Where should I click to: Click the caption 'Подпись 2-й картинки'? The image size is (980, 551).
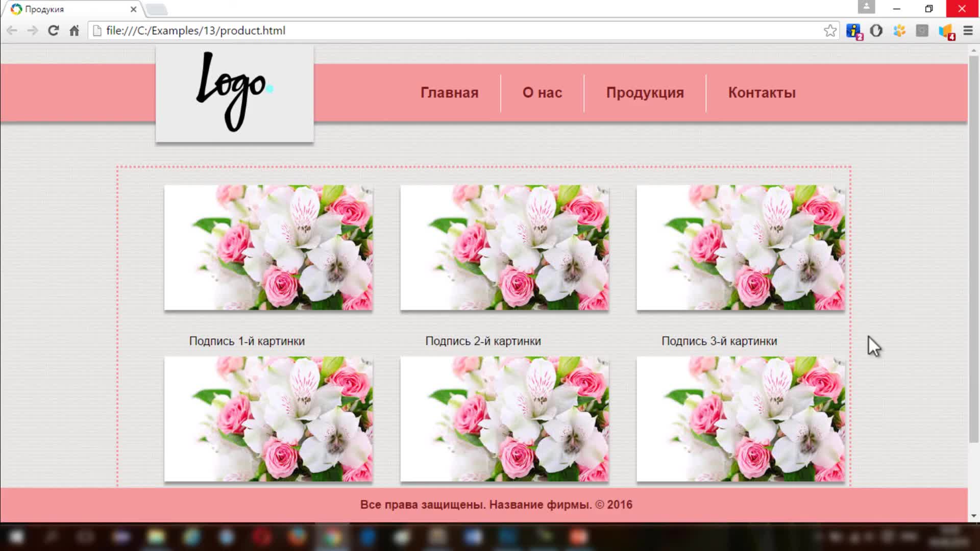click(x=483, y=341)
